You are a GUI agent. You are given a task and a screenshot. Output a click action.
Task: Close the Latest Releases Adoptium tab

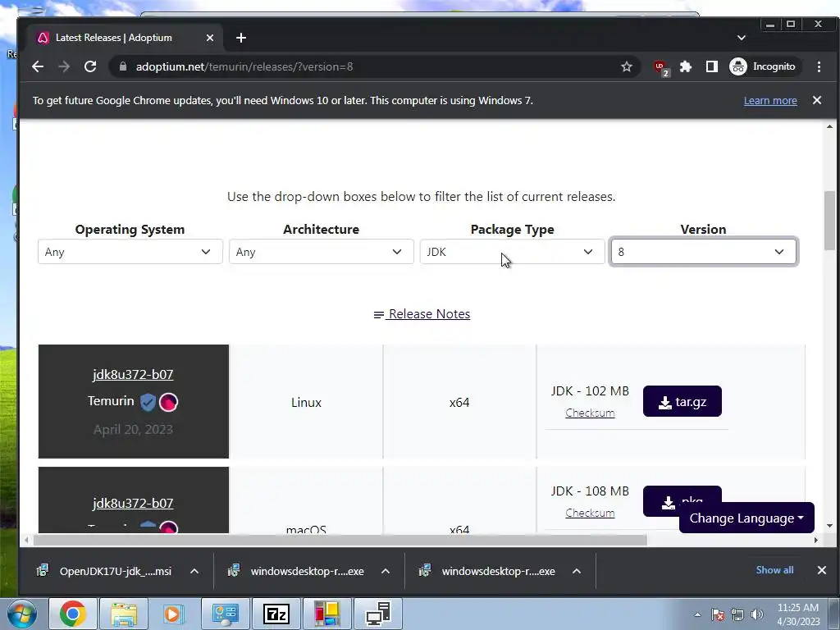pyautogui.click(x=210, y=38)
